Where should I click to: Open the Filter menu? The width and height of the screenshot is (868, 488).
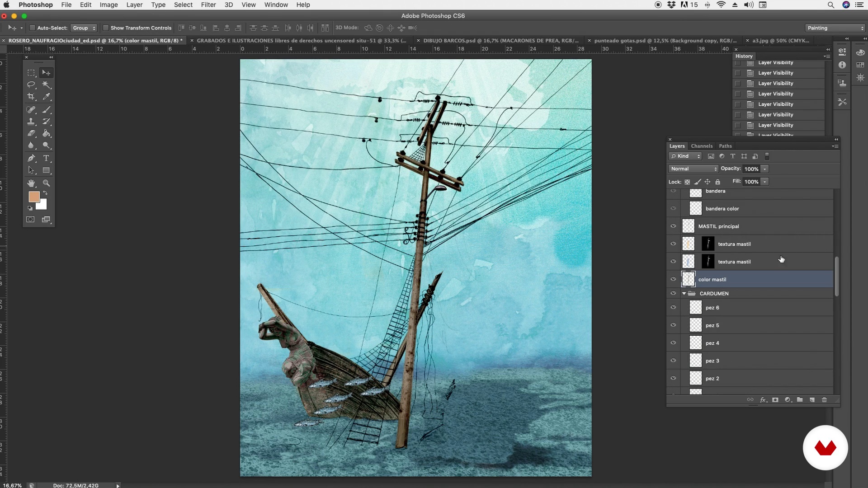(208, 5)
